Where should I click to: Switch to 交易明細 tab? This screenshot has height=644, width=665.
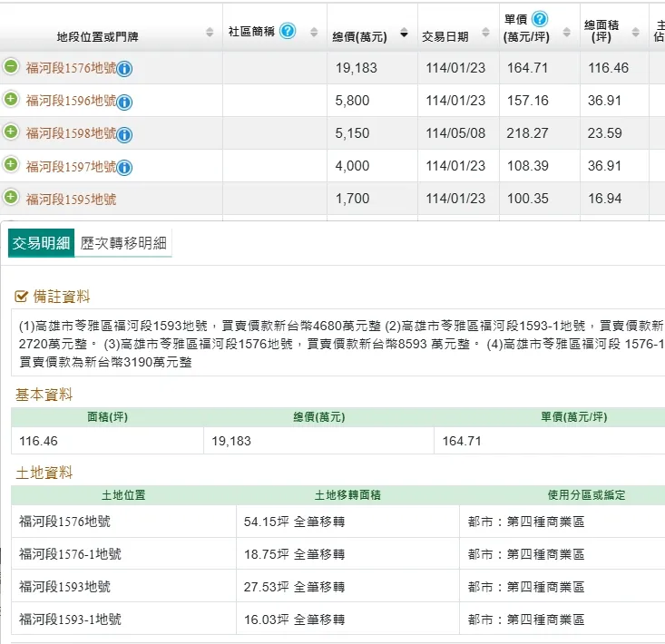pos(41,243)
